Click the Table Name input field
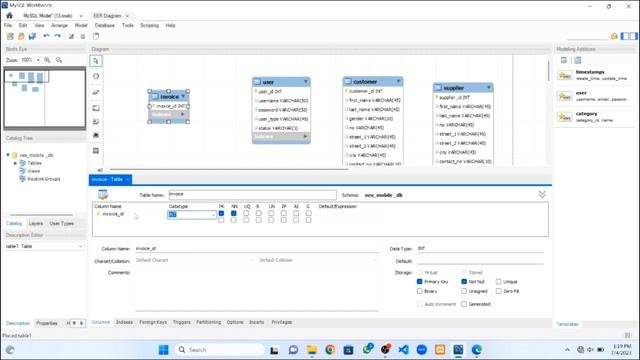 252,195
